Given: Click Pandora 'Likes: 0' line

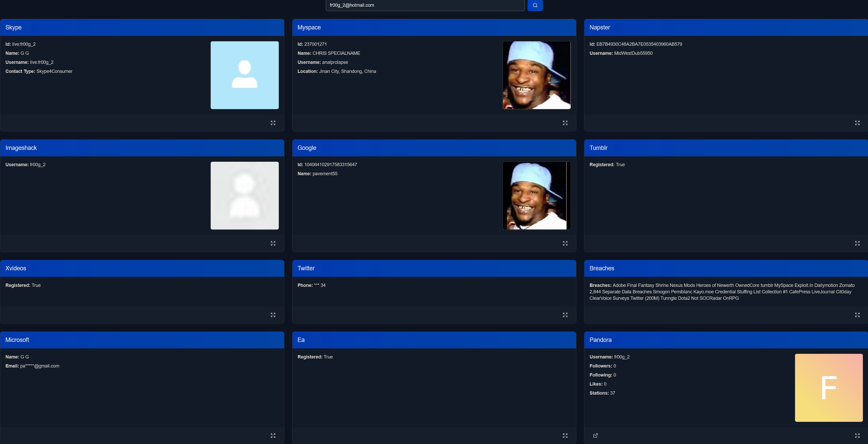Looking at the screenshot, I should 598,384.
